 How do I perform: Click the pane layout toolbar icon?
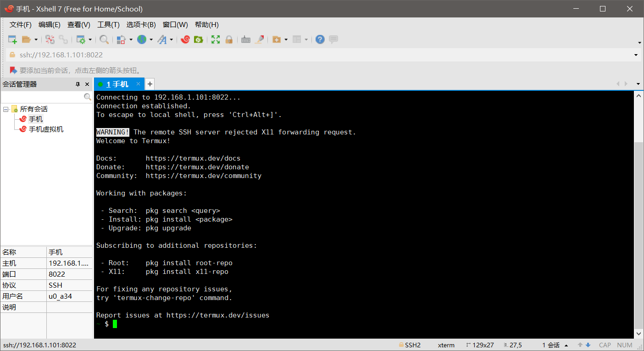[x=297, y=39]
